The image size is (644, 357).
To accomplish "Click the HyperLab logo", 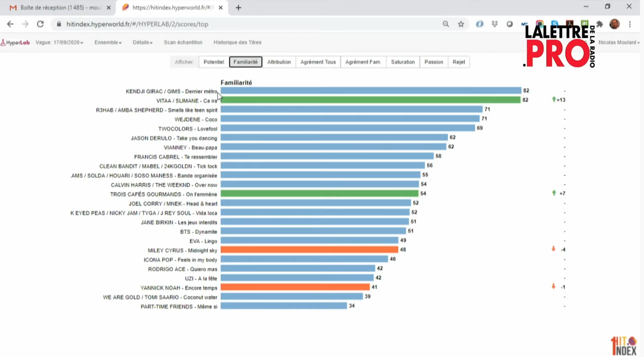I will 15,42.
